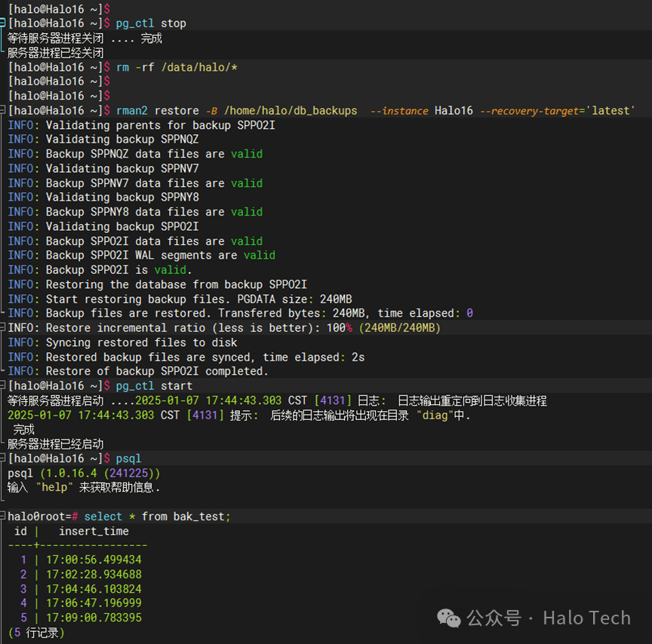The image size is (652, 644).
Task: Click the '/home/halo/db_backups' path in restore command
Action: [291, 111]
